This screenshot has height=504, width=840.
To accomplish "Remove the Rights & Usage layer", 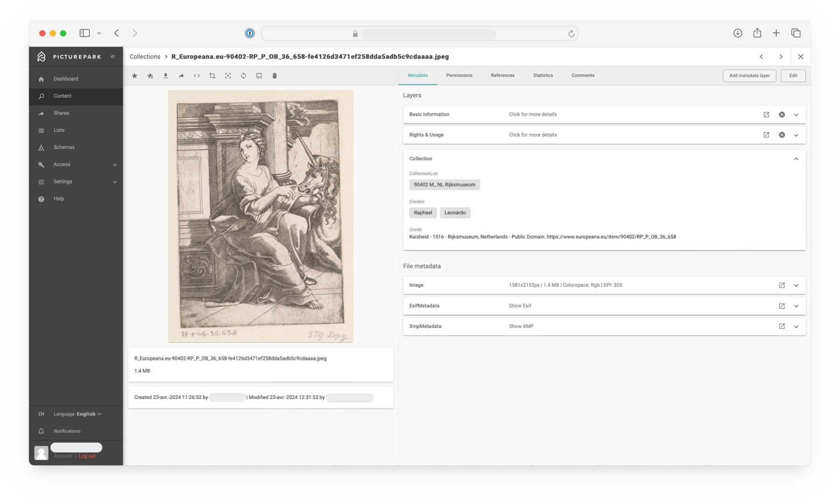I will [x=782, y=135].
